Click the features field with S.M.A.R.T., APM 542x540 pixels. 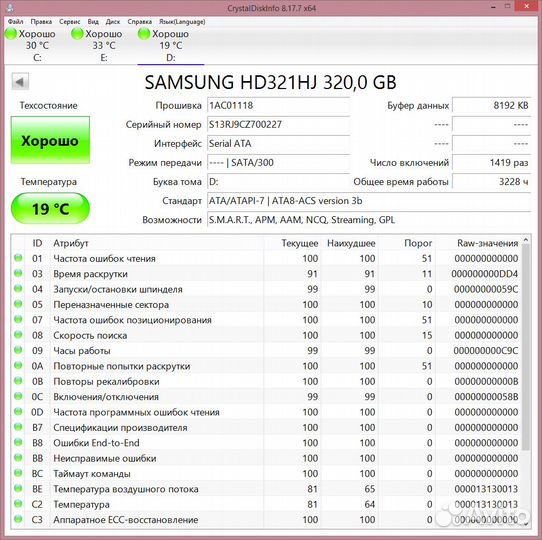[x=369, y=220]
